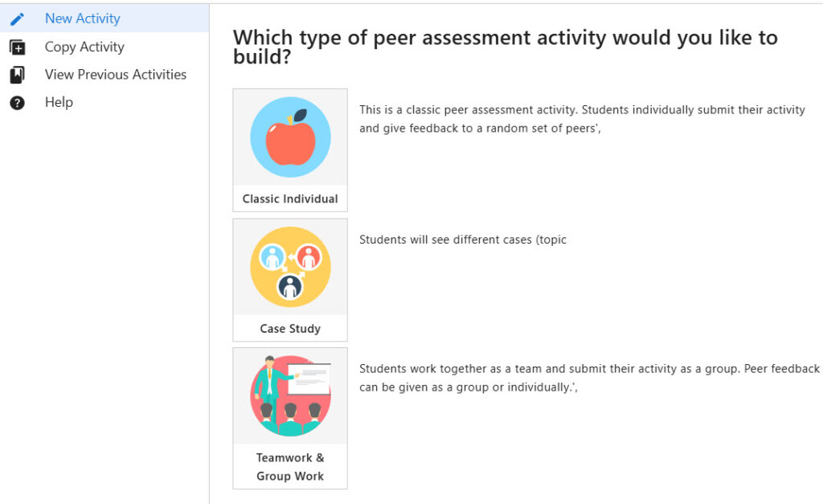The width and height of the screenshot is (823, 504).
Task: Click the Help question mark icon
Action: pyautogui.click(x=17, y=103)
